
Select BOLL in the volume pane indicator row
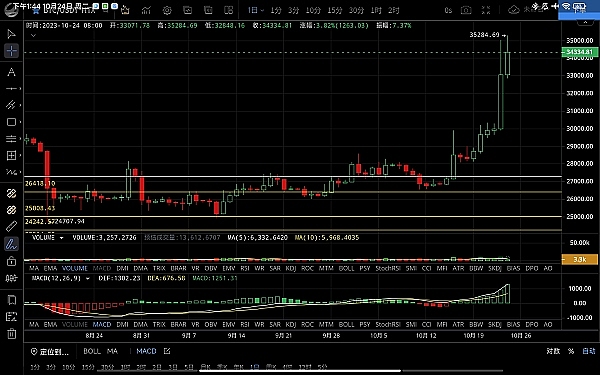(x=346, y=268)
